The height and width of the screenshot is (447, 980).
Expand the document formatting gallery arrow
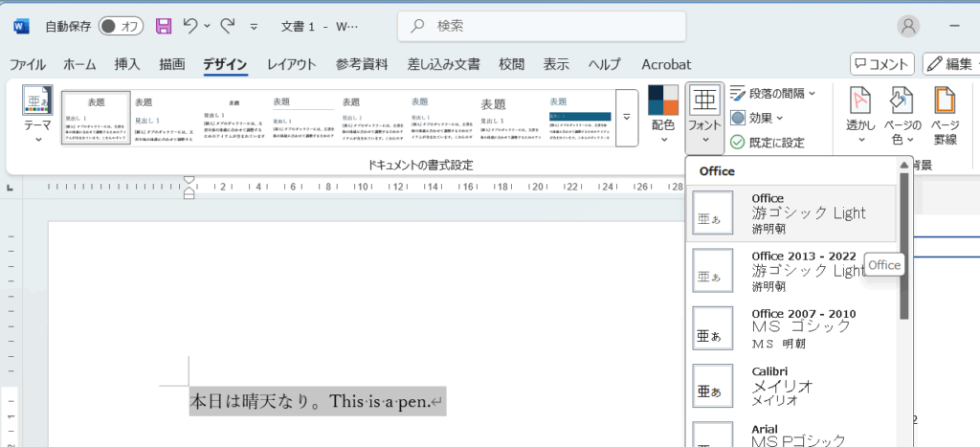tap(627, 118)
